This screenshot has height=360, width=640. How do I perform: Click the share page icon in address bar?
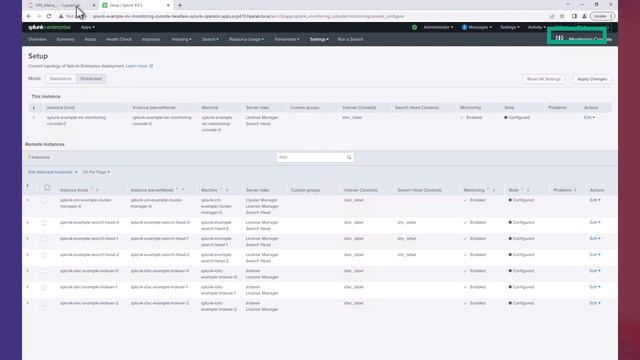(552, 16)
